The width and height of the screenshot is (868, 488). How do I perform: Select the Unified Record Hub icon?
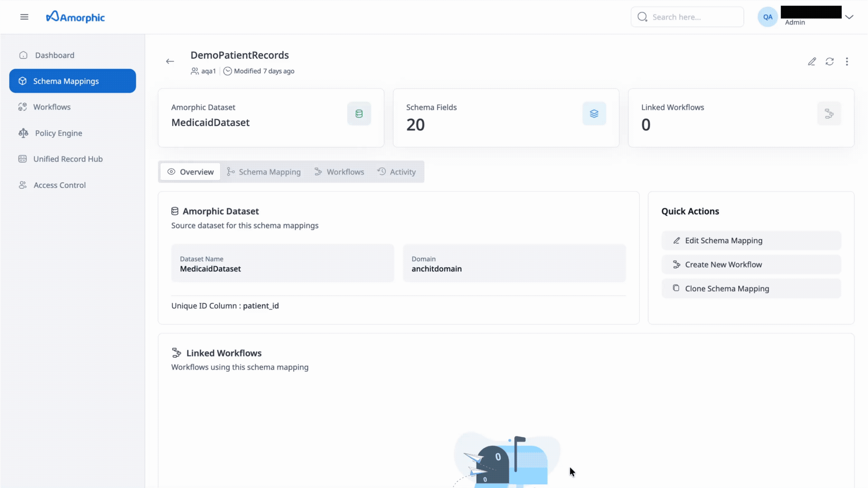click(23, 159)
